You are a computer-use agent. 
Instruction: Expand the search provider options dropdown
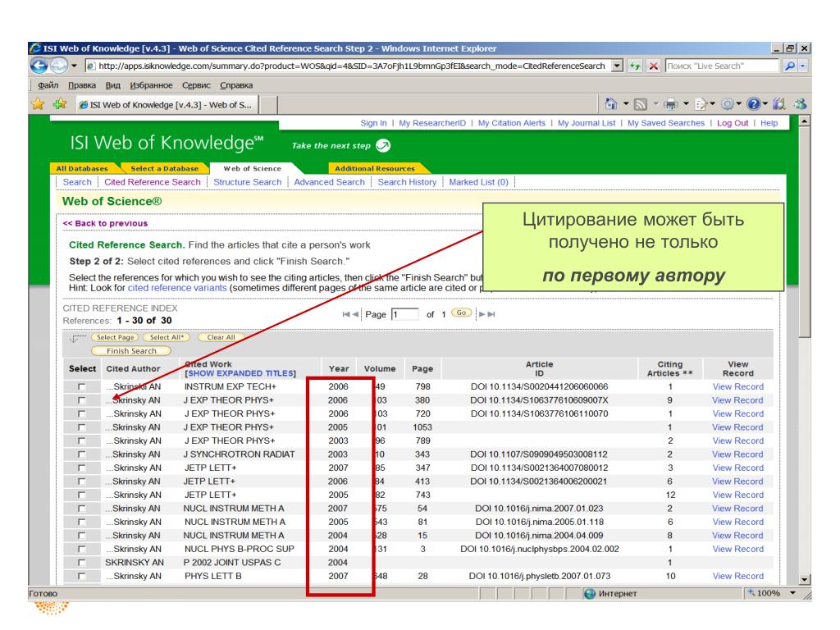(x=802, y=66)
